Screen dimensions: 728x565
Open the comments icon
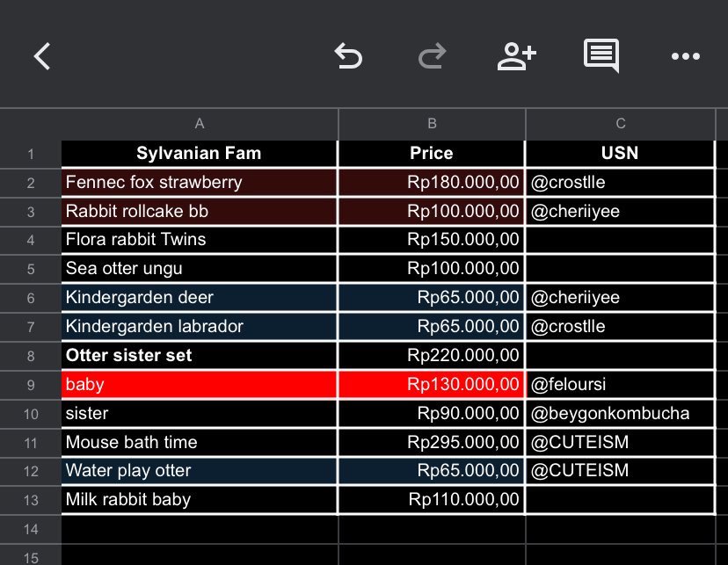pyautogui.click(x=601, y=55)
